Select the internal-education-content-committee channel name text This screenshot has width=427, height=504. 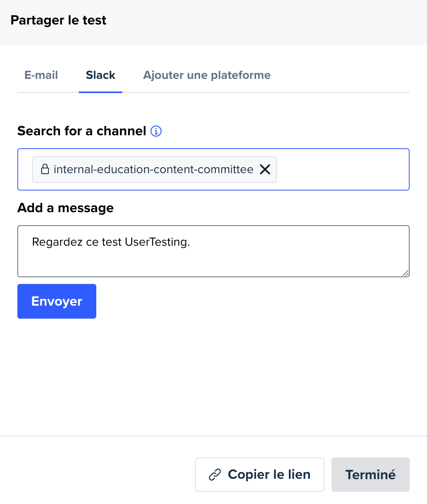coord(154,170)
